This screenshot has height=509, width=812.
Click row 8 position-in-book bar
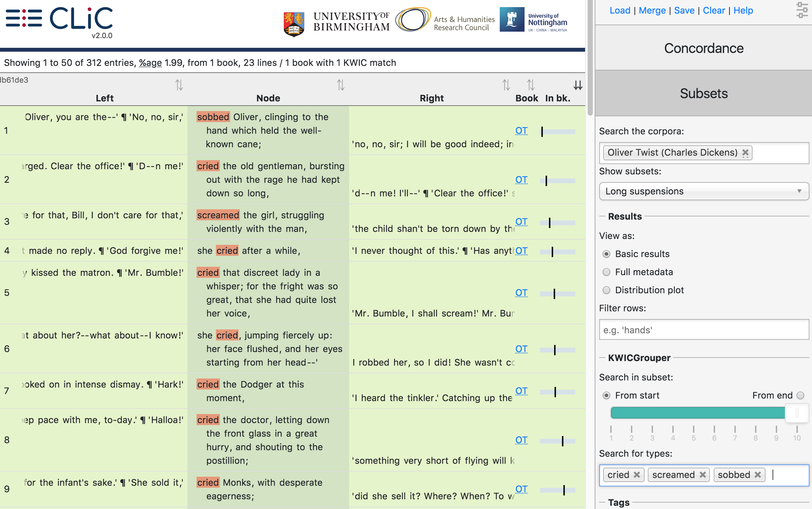tap(557, 441)
